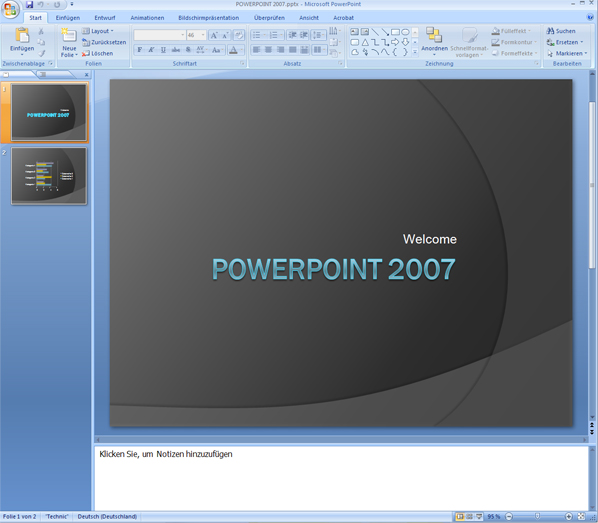Open the font name combo box

(159, 35)
